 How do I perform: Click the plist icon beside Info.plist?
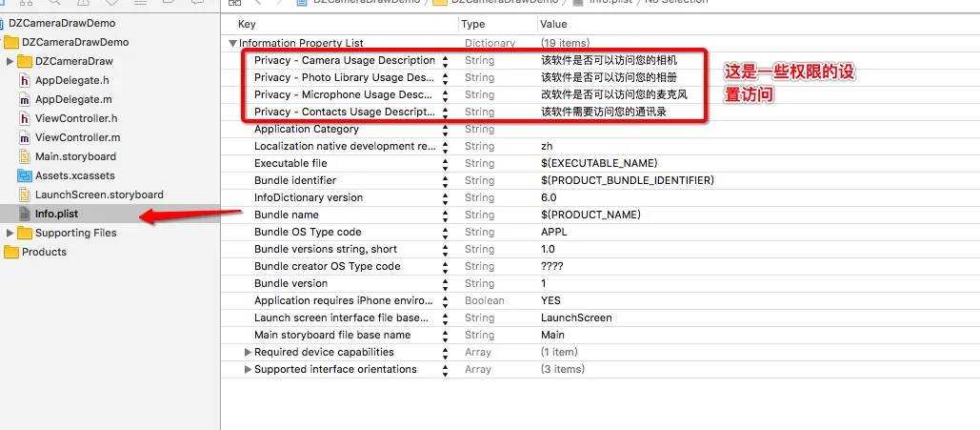(25, 215)
